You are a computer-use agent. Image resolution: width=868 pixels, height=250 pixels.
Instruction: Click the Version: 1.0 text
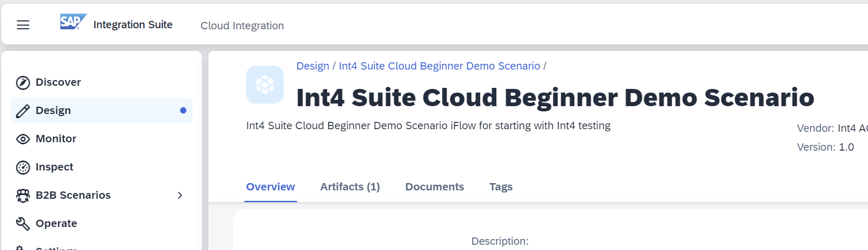coord(826,147)
